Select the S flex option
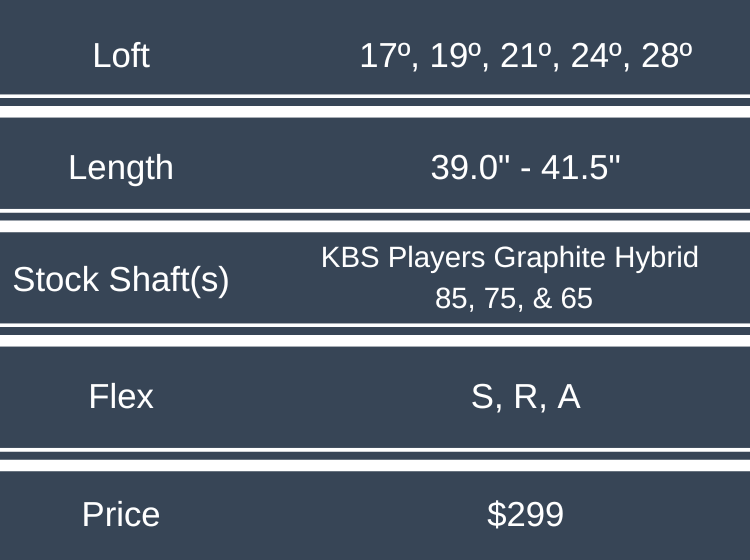 pyautogui.click(x=483, y=397)
